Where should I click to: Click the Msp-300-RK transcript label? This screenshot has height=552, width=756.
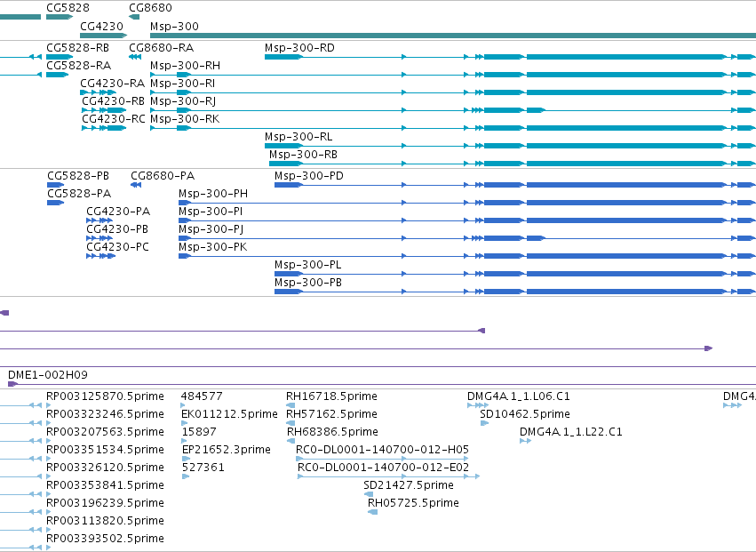(x=185, y=119)
